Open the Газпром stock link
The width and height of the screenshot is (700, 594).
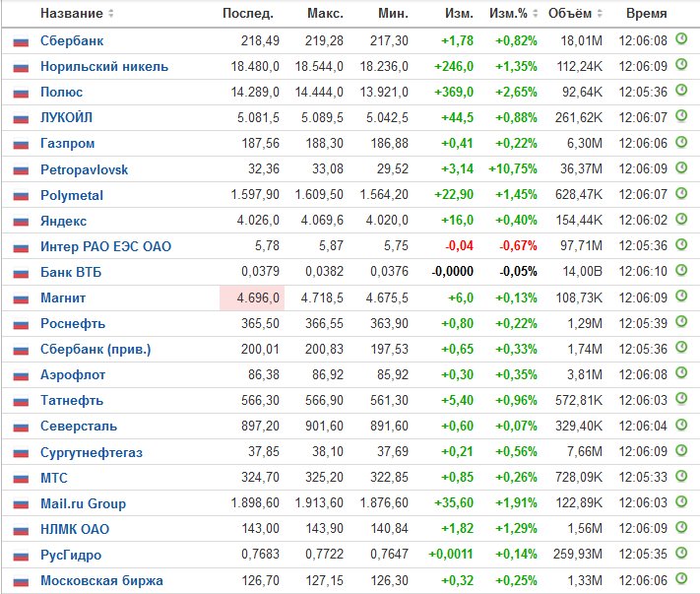67,144
